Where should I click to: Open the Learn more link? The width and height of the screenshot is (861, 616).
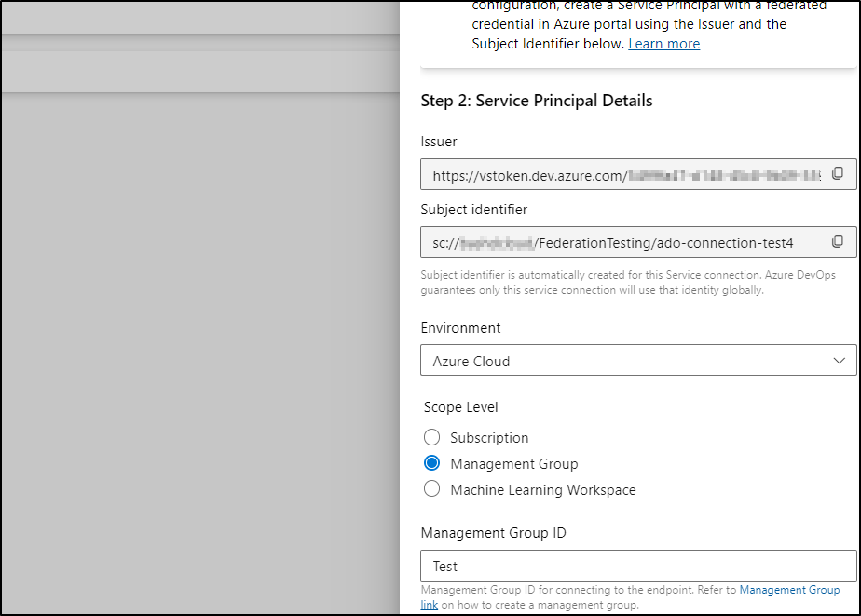pyautogui.click(x=663, y=44)
